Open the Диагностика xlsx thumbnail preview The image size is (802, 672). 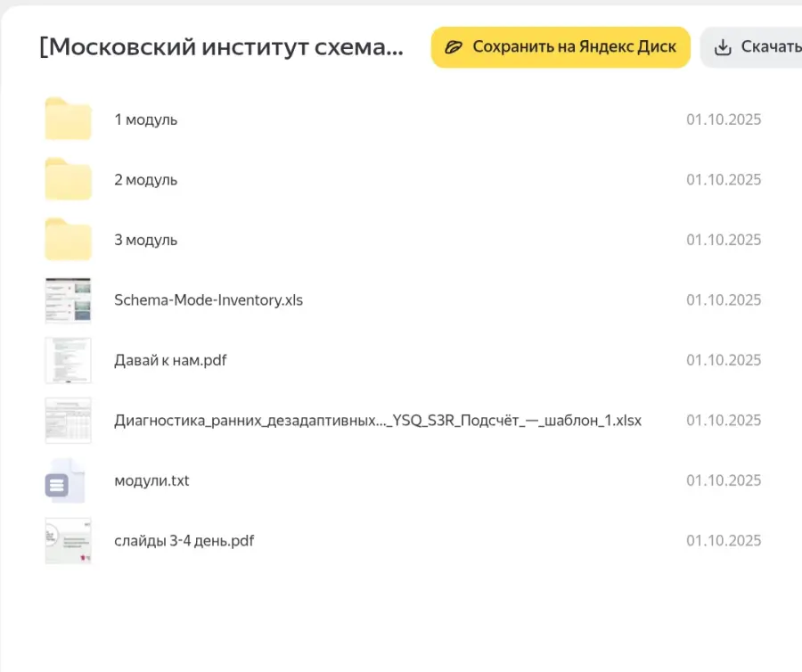[x=68, y=421]
